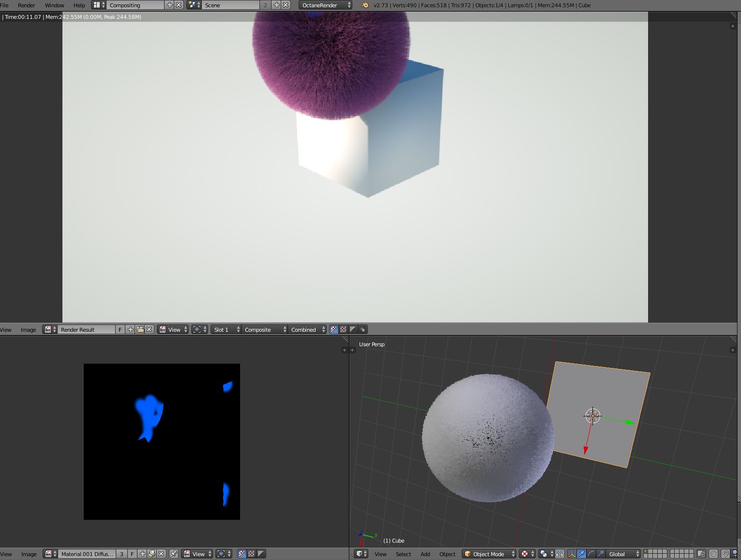The height and width of the screenshot is (560, 741).
Task: Create new image next to Render Result
Action: coord(130,329)
